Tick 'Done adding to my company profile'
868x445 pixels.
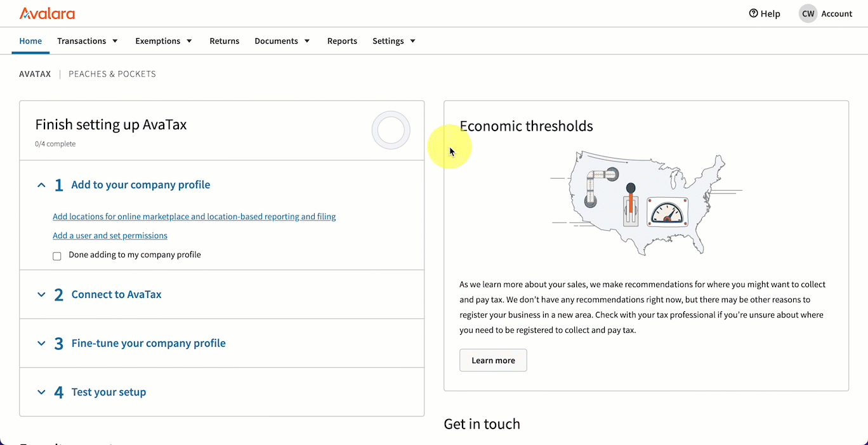(57, 255)
